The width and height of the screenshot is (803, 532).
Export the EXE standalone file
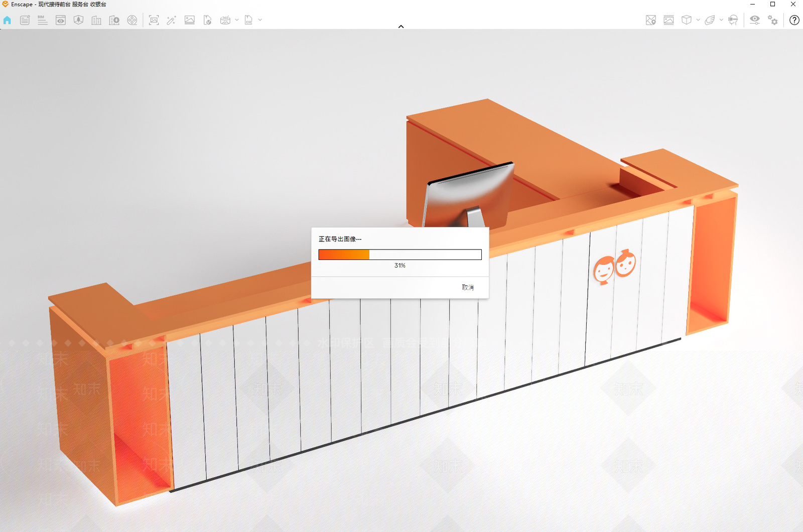(248, 20)
